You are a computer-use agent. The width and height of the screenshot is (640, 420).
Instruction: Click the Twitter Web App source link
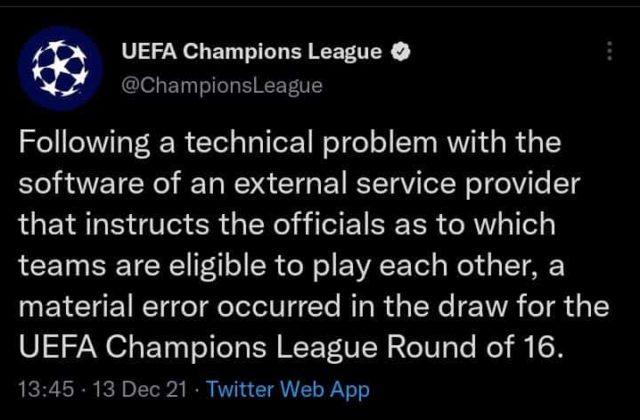pyautogui.click(x=288, y=389)
